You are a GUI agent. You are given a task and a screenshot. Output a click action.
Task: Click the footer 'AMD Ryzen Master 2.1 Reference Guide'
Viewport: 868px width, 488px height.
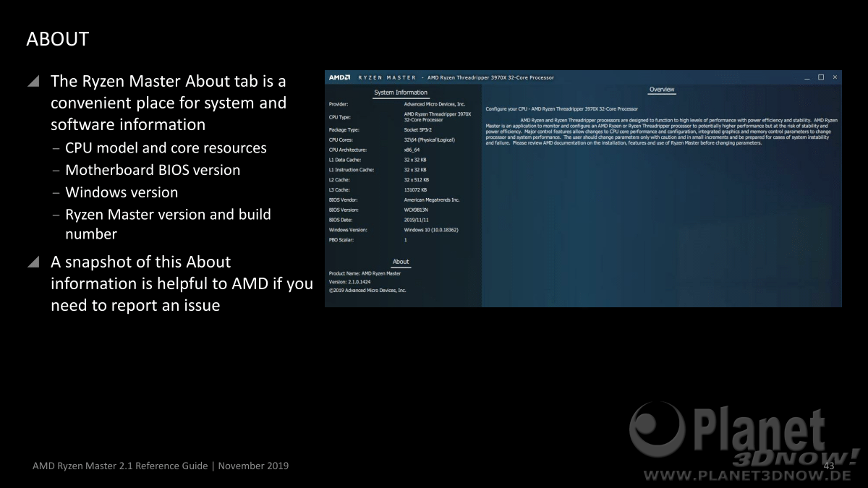(121, 466)
